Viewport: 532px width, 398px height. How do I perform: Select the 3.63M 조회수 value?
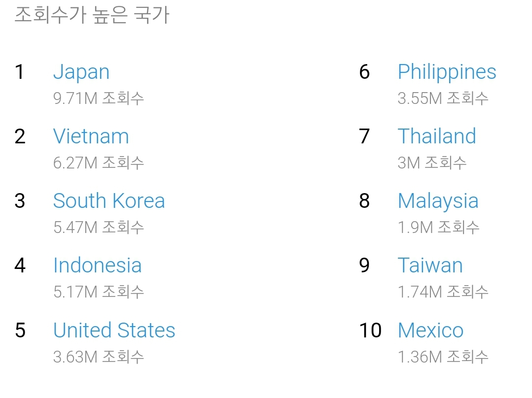tap(99, 356)
